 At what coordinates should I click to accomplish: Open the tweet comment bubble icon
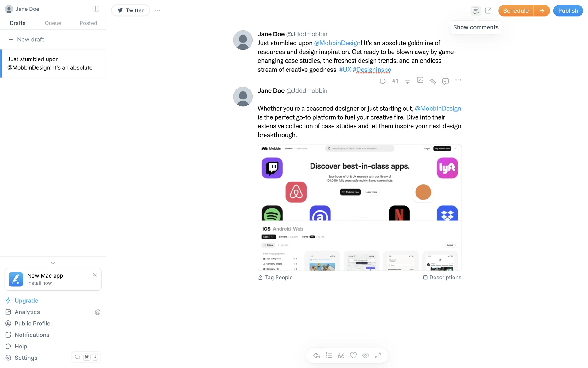coord(445,81)
